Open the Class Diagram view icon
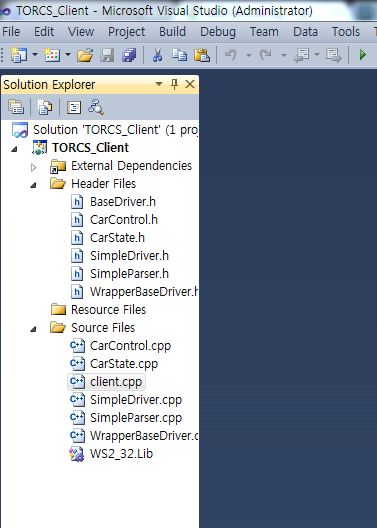The image size is (377, 528). tap(96, 107)
